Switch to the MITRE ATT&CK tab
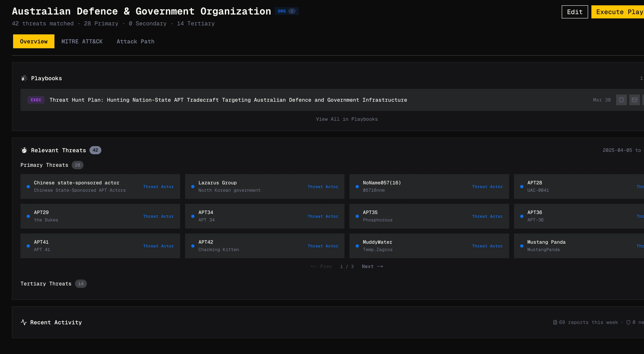Viewport: 644px width, 354px height. (x=82, y=41)
